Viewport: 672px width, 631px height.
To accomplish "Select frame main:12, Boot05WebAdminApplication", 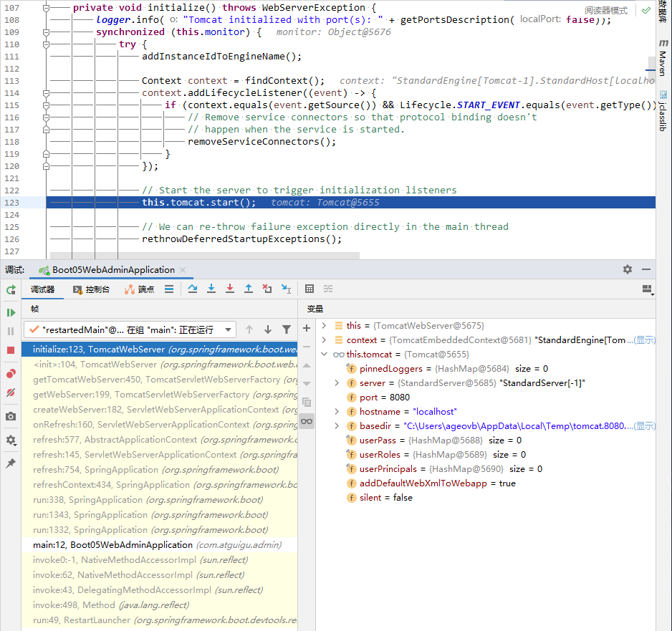I will (160, 545).
